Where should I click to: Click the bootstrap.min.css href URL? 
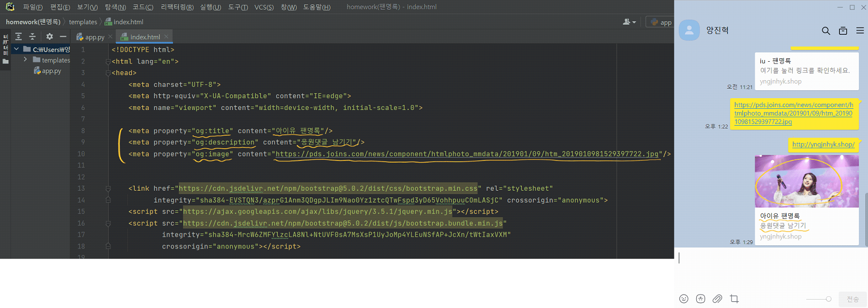[328, 189]
